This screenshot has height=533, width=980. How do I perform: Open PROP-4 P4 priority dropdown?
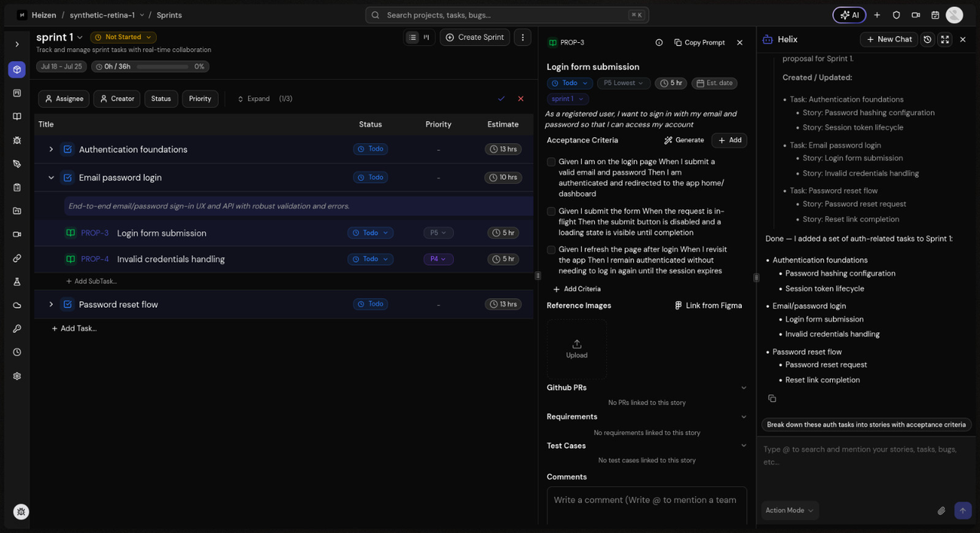[438, 259]
